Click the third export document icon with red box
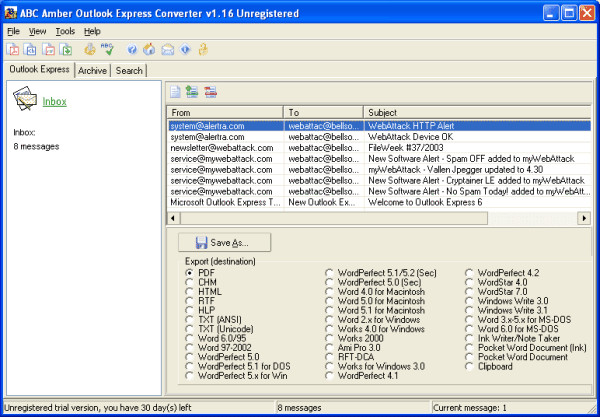 (x=49, y=49)
